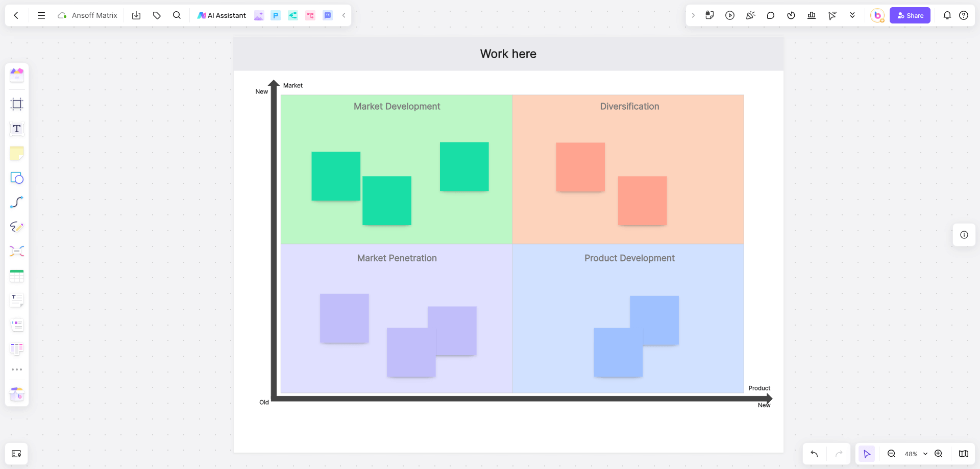Select the 'Diversification' heading
This screenshot has height=469, width=980.
point(629,106)
